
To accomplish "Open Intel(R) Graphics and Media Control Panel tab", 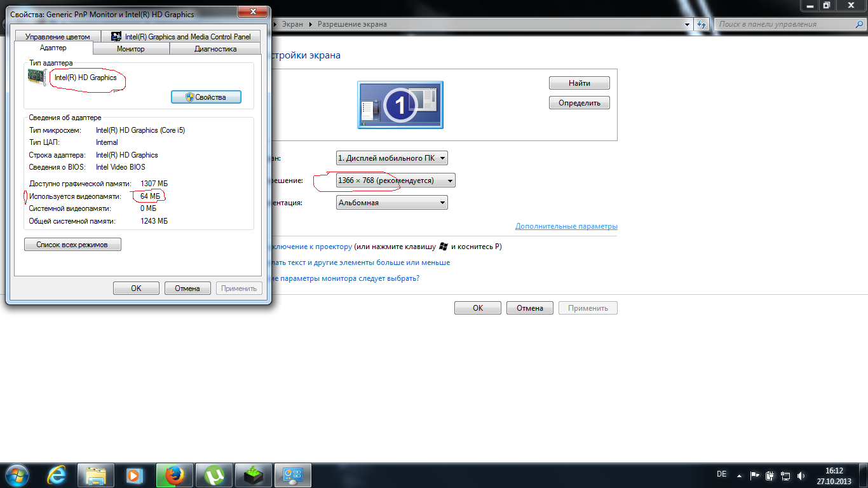I will [181, 37].
